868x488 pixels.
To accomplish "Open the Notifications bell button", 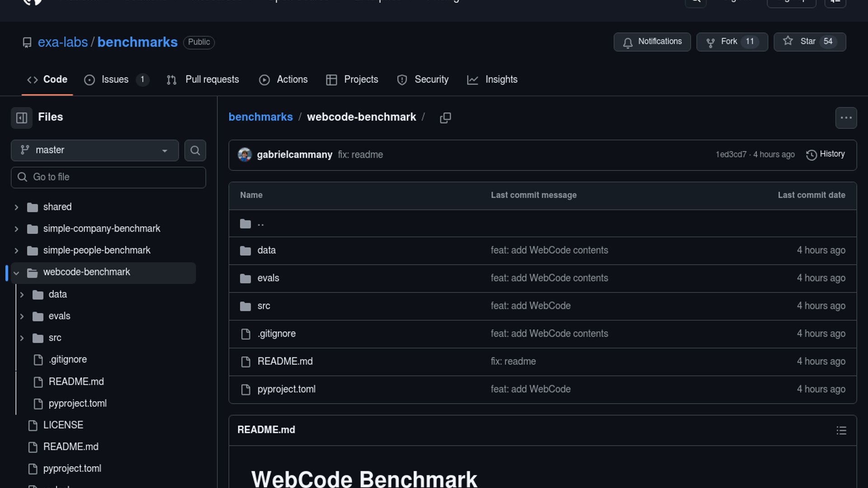I will point(652,42).
